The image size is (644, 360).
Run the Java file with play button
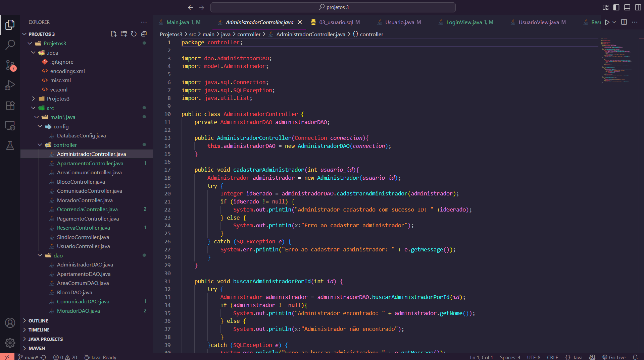(x=607, y=22)
